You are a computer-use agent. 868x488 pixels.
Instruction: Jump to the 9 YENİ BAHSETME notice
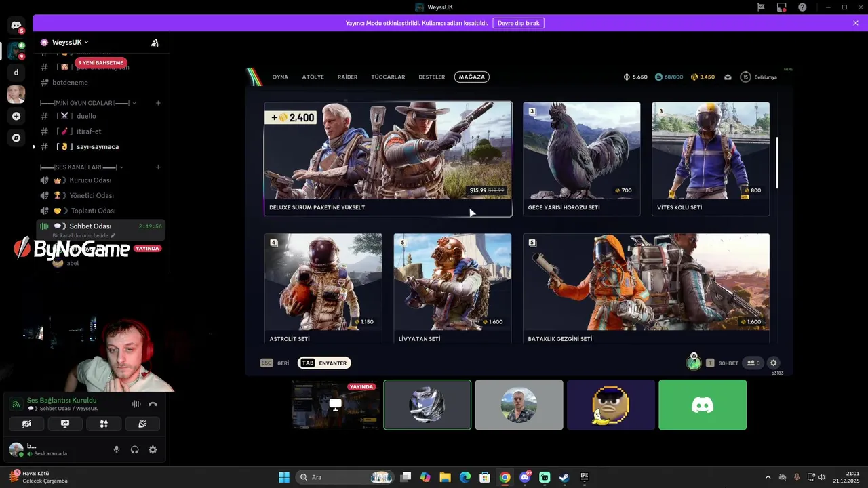pyautogui.click(x=101, y=63)
